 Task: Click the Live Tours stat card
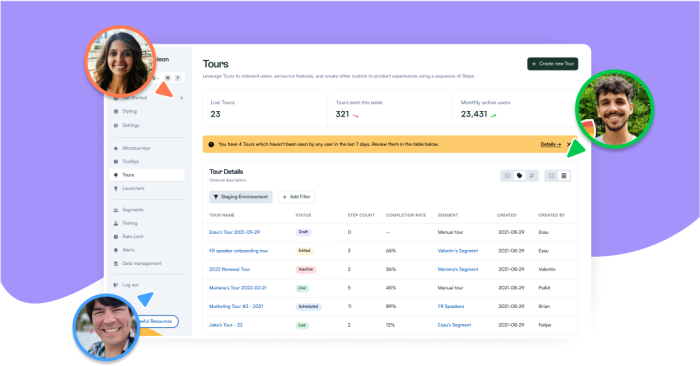point(265,109)
